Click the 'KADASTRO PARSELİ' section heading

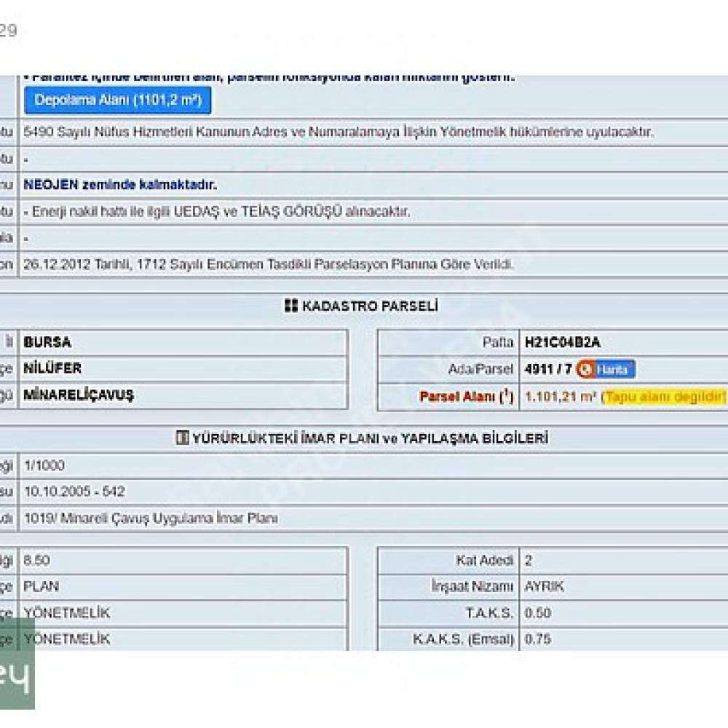[370, 306]
